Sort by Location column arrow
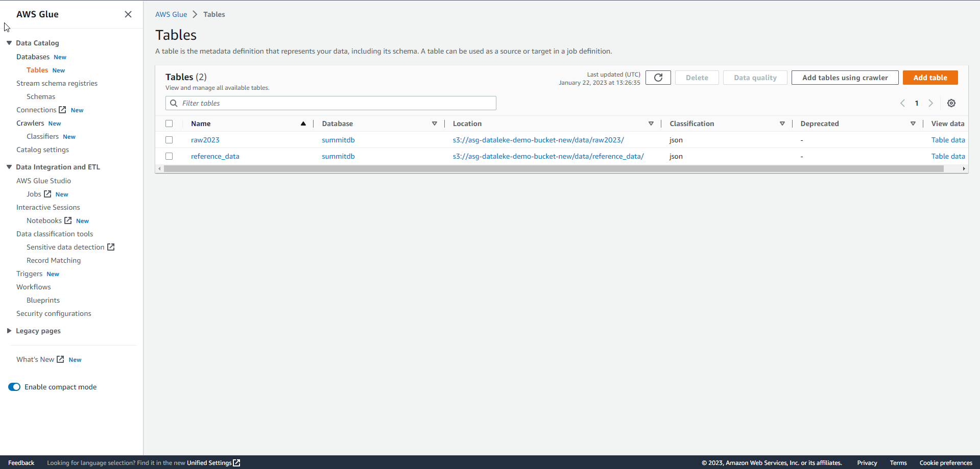Image resolution: width=980 pixels, height=469 pixels. point(651,124)
